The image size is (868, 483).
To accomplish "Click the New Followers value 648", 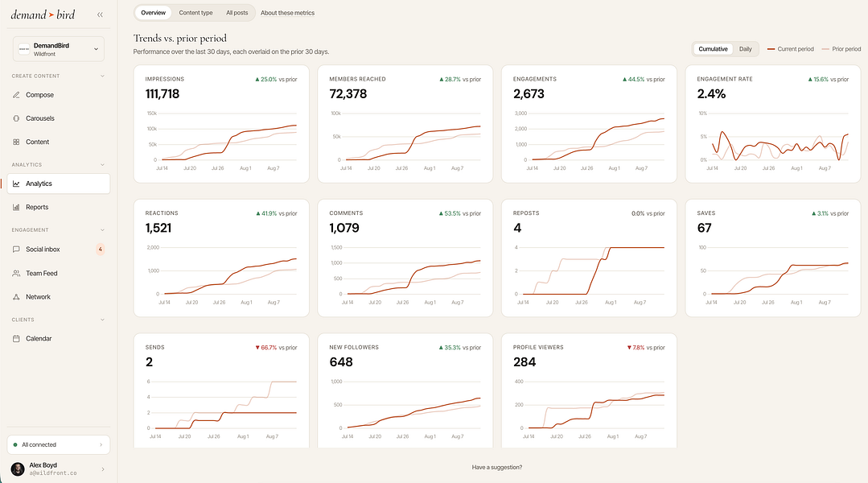I will click(341, 362).
